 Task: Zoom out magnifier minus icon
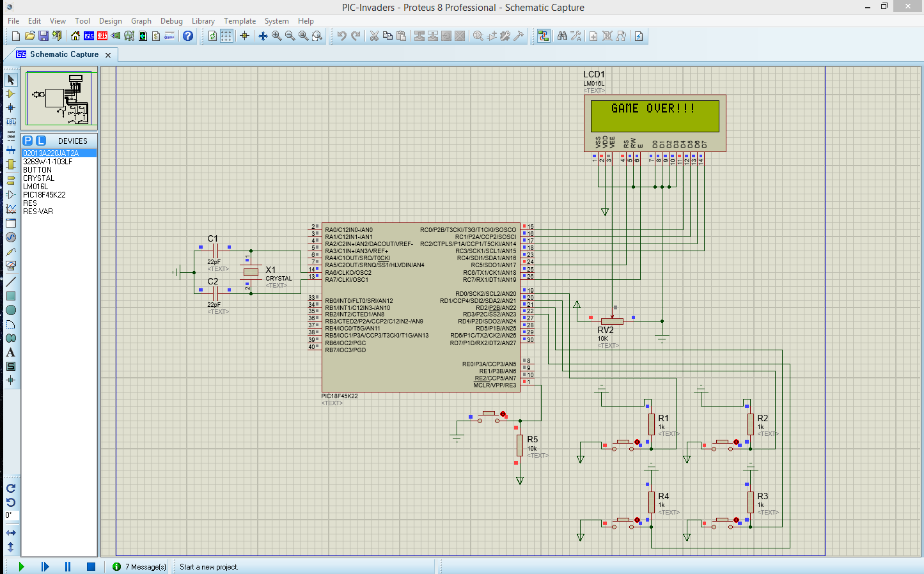click(290, 36)
